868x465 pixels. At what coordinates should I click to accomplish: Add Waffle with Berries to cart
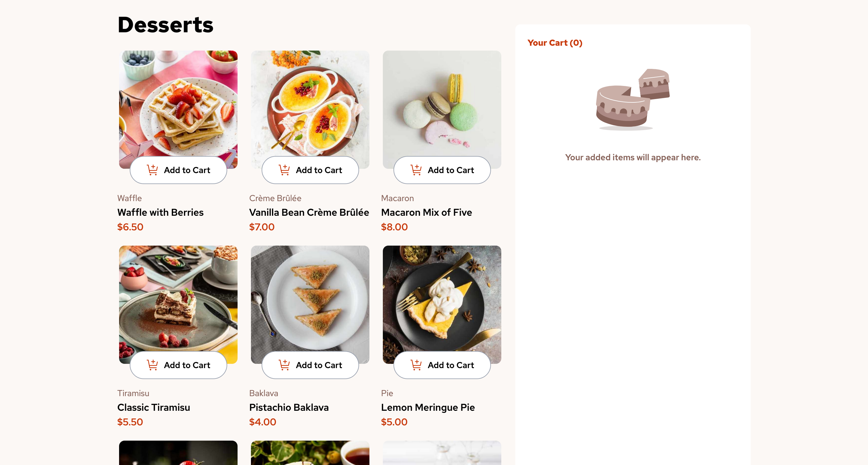(187, 170)
